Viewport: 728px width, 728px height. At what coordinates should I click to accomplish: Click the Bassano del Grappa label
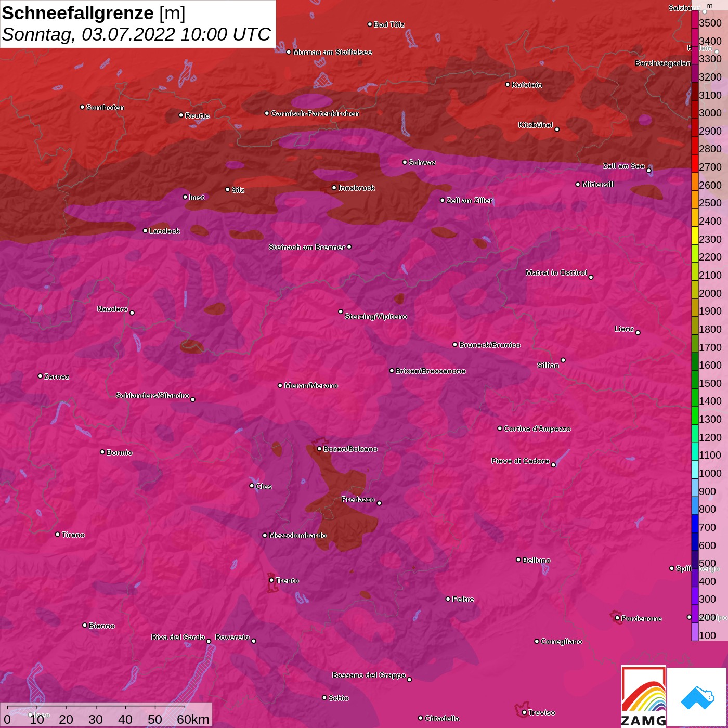pos(369,675)
